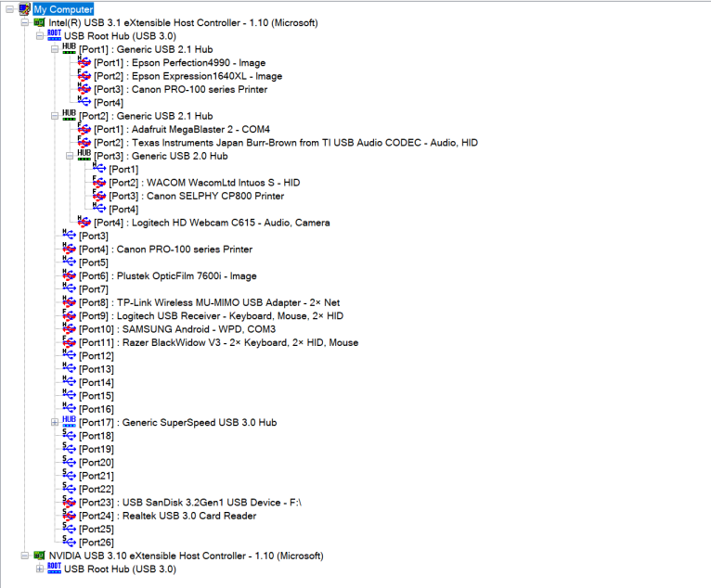Collapse the Port3 Generic USB 2.0 Hub
Screen dimensions: 711x588
[x=70, y=156]
